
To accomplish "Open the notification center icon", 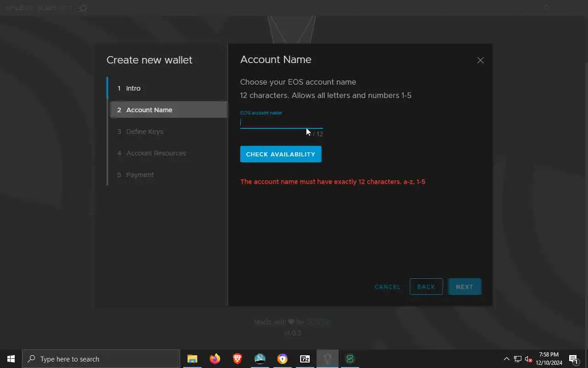I will coord(574,359).
